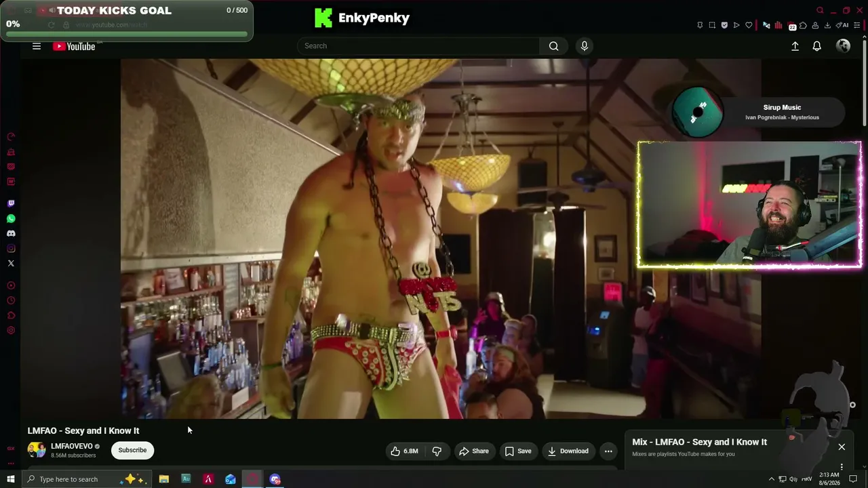This screenshot has width=868, height=488.
Task: Open the taskbar volume speaker icon
Action: coord(793,479)
